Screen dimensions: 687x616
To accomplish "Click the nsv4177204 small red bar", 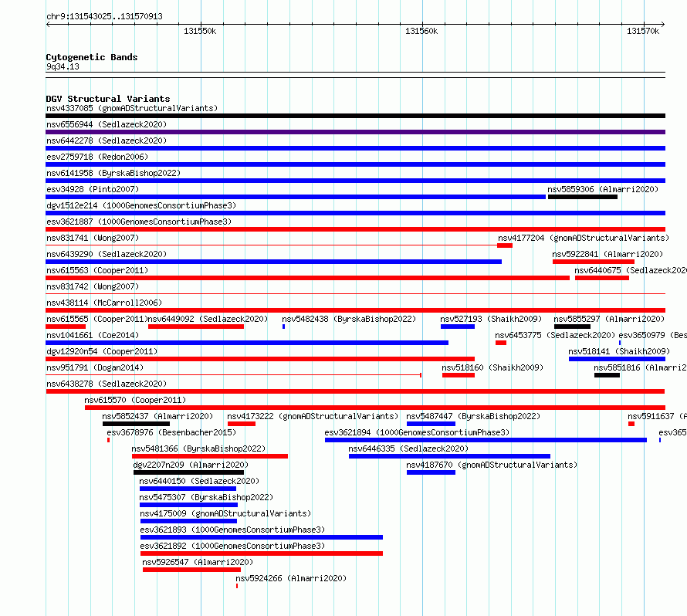I will pyautogui.click(x=505, y=245).
